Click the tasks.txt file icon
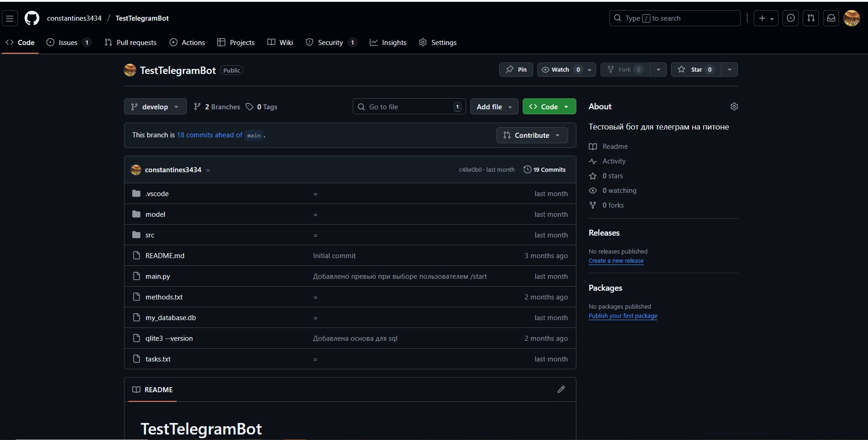 click(x=136, y=359)
